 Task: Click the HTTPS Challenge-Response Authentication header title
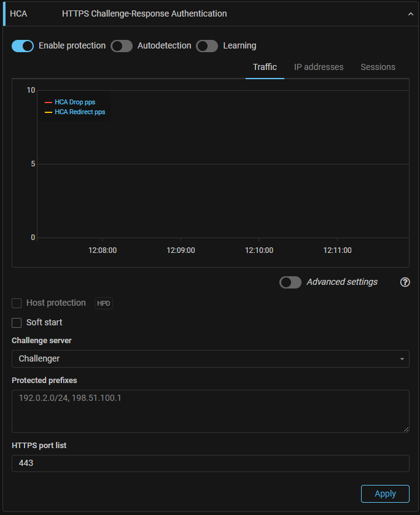click(144, 14)
